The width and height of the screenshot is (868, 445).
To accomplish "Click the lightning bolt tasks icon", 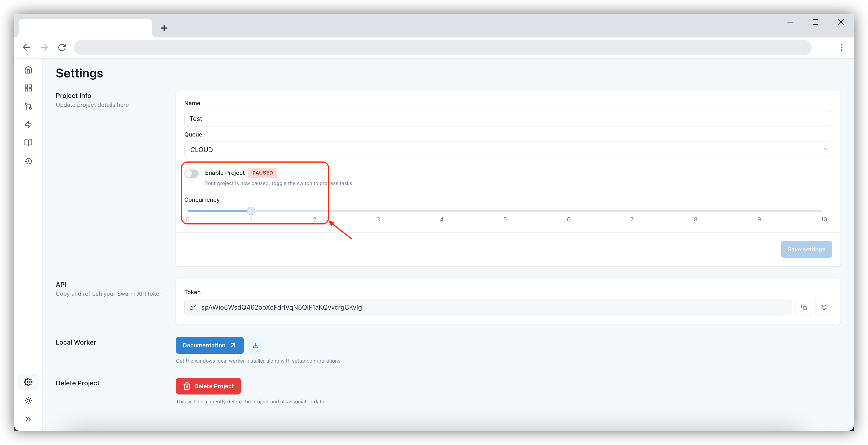I will pyautogui.click(x=28, y=125).
